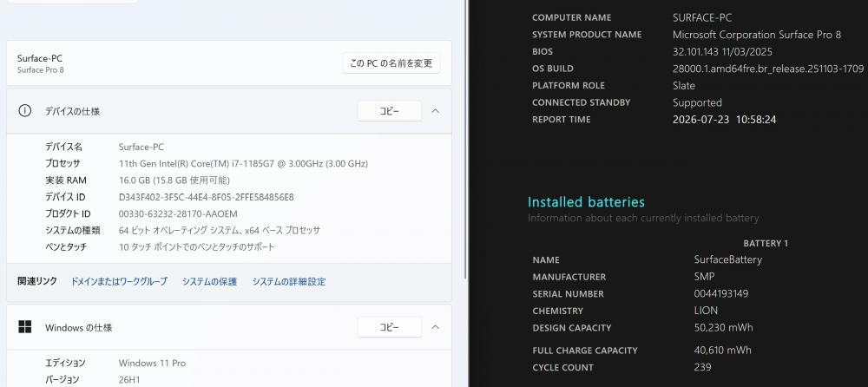868x387 pixels.
Task: Select MANUFACTURER value SMP
Action: pos(704,276)
